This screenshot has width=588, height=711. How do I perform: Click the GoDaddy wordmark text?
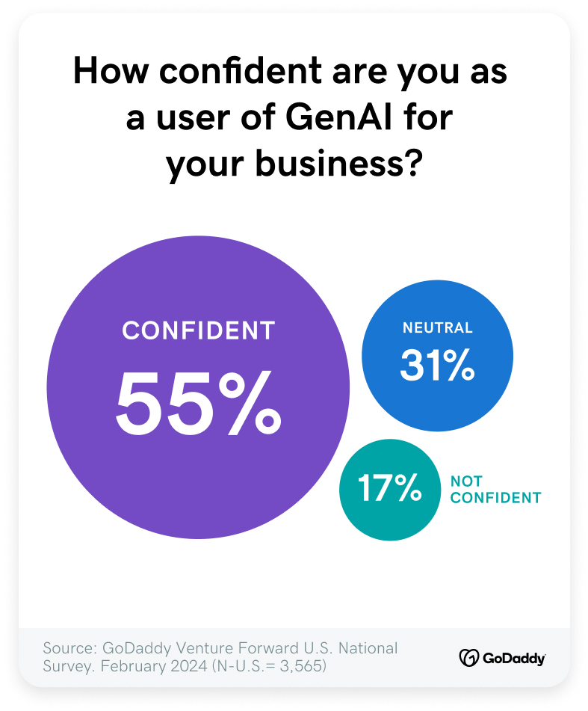pos(514,659)
